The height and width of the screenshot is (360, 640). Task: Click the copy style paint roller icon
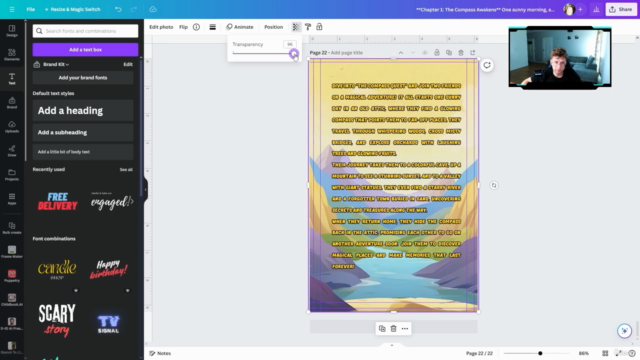point(308,27)
